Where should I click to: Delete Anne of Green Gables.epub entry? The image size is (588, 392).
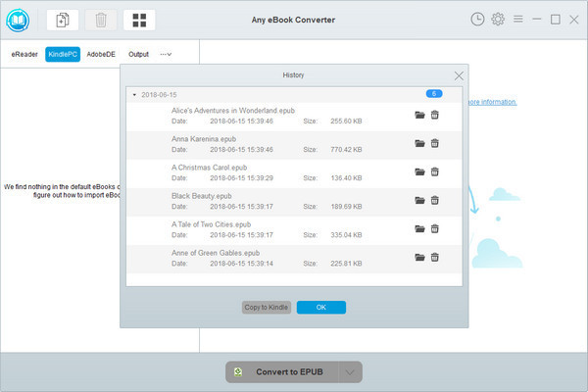[x=434, y=258]
